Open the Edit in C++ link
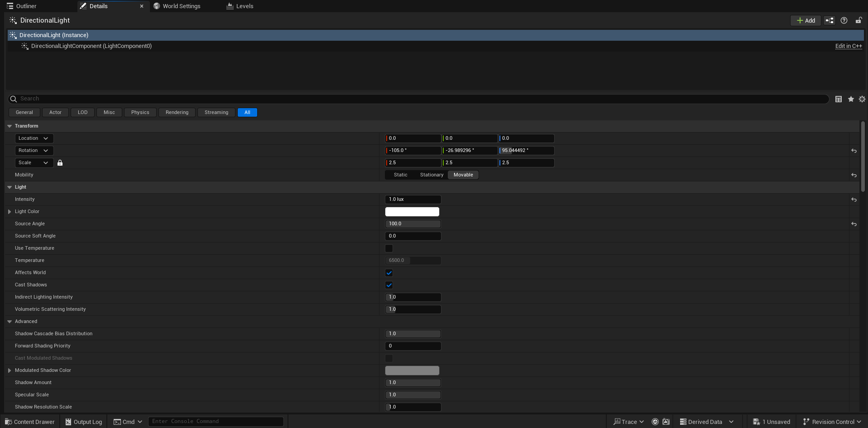 tap(849, 46)
